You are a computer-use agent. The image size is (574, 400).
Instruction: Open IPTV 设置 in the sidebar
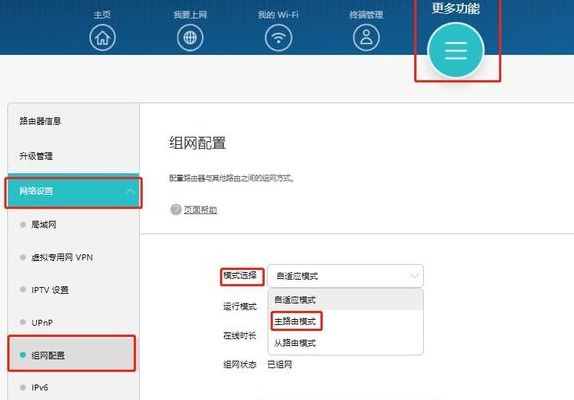(50, 290)
